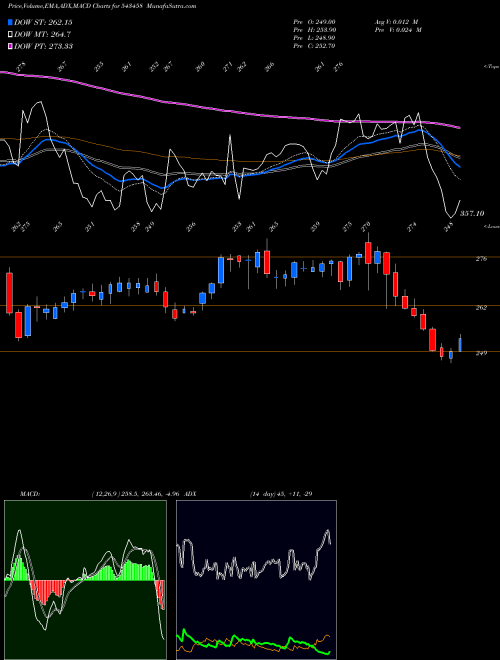Select the 'DOW PT: 273.33' legend text

pyautogui.click(x=43, y=46)
